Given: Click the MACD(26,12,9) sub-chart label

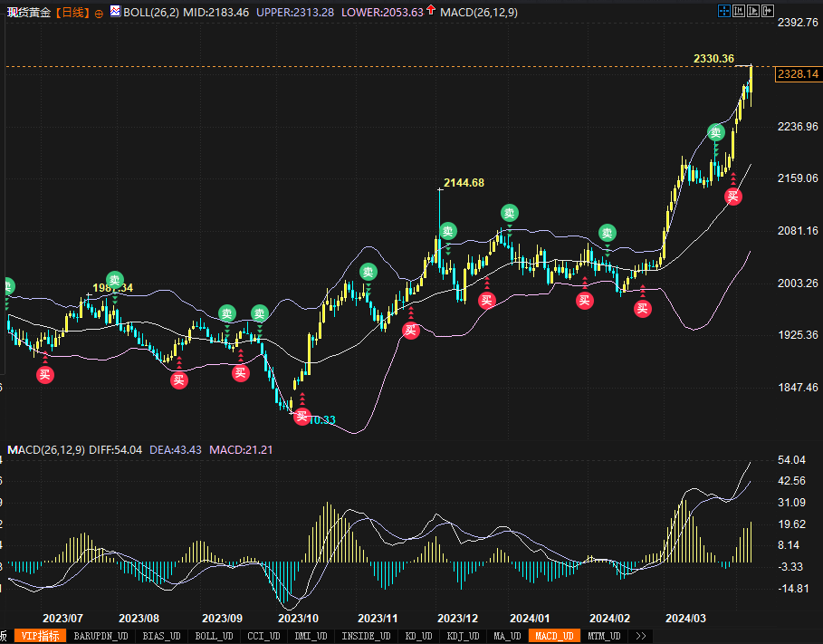Looking at the screenshot, I should tap(46, 449).
